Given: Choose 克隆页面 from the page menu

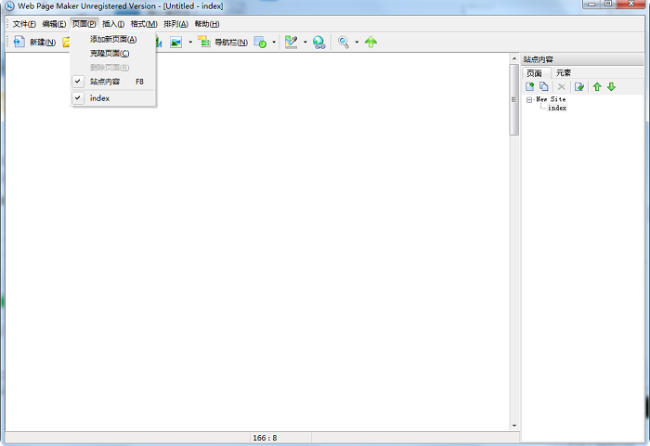Looking at the screenshot, I should pyautogui.click(x=109, y=53).
